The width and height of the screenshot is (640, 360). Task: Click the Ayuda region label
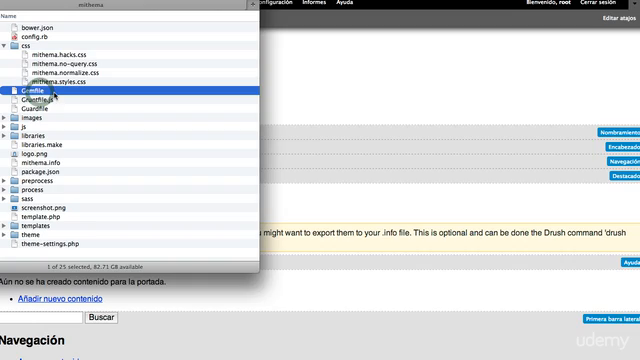point(631,262)
